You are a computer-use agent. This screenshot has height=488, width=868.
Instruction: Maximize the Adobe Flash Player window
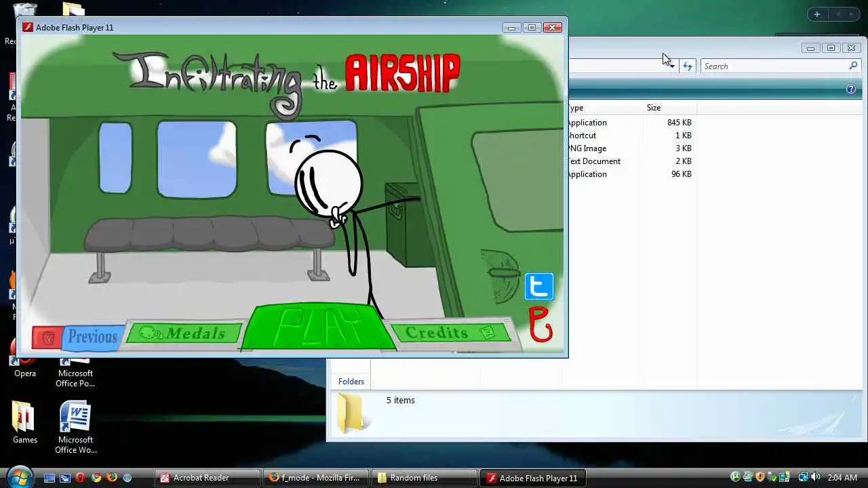click(x=532, y=27)
